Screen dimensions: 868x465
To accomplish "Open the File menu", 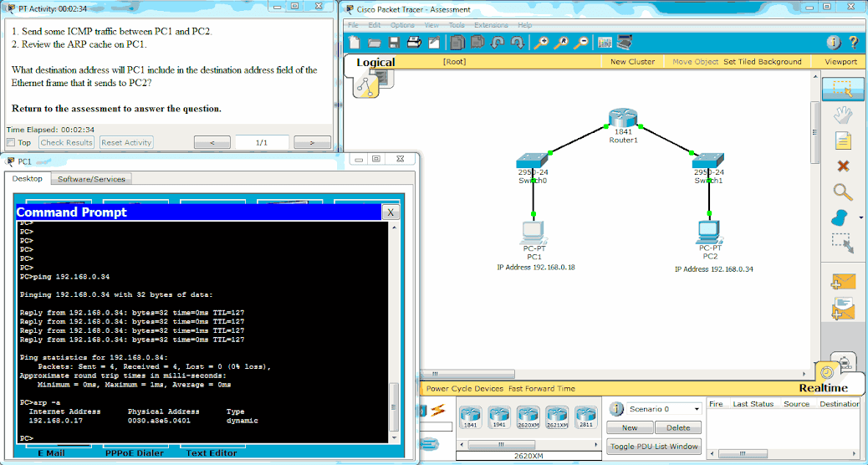I will pos(353,25).
